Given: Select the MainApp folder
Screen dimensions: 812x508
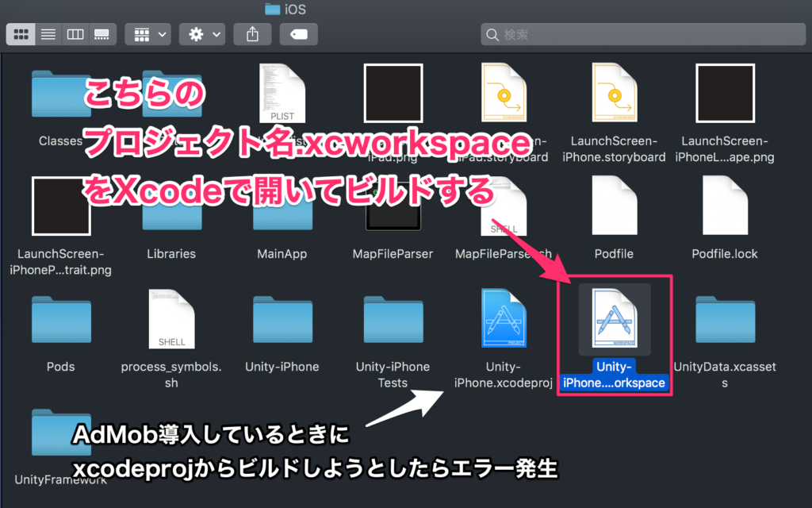Looking at the screenshot, I should [283, 207].
